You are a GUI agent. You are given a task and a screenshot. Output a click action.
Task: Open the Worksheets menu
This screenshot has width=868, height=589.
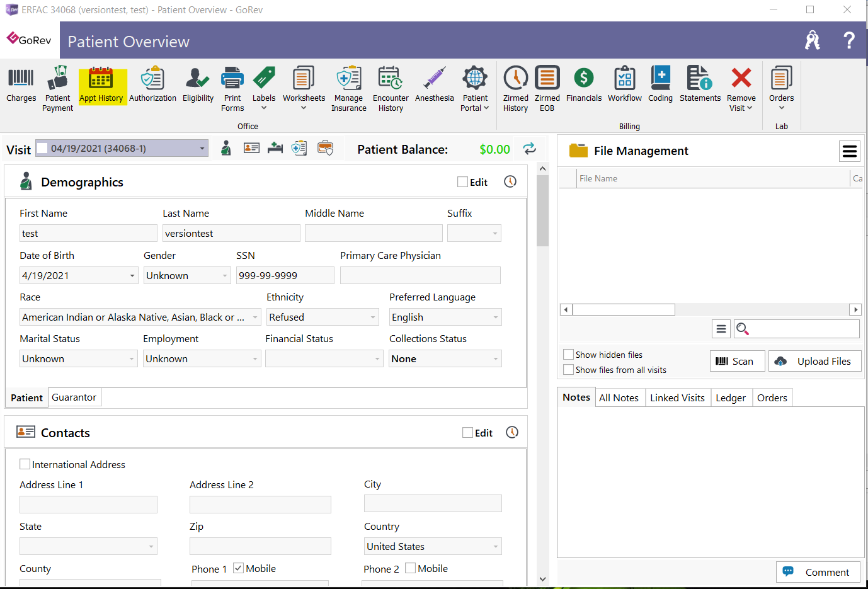coord(304,89)
